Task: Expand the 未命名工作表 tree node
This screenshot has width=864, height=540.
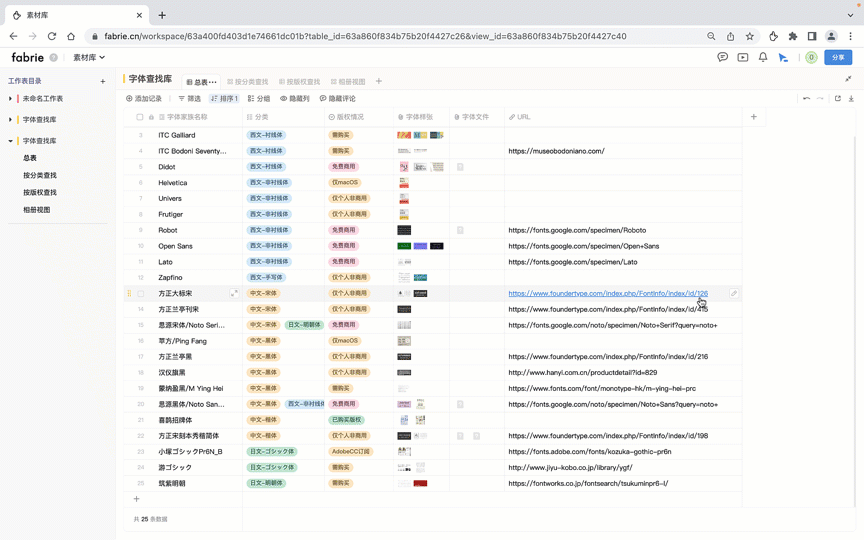Action: pyautogui.click(x=10, y=99)
